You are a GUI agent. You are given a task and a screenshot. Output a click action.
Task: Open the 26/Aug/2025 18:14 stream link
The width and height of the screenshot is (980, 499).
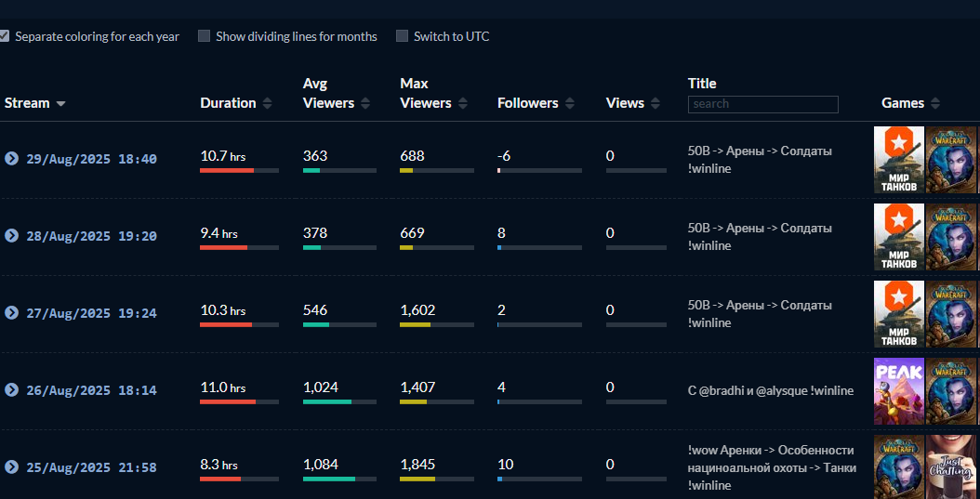(x=91, y=390)
